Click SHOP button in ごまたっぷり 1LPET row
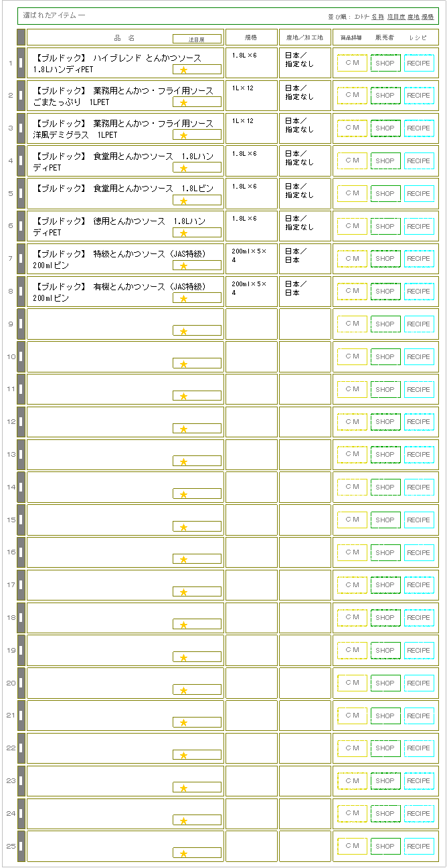 [x=385, y=96]
